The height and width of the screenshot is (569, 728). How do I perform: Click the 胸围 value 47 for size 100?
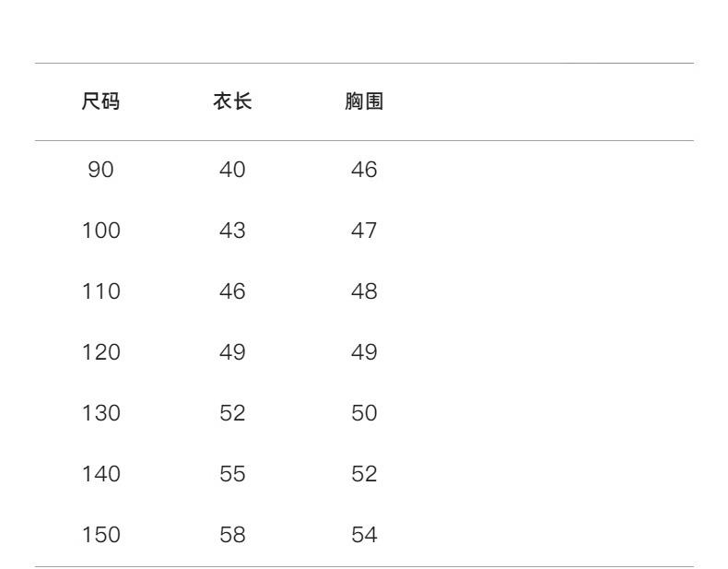[x=364, y=231]
